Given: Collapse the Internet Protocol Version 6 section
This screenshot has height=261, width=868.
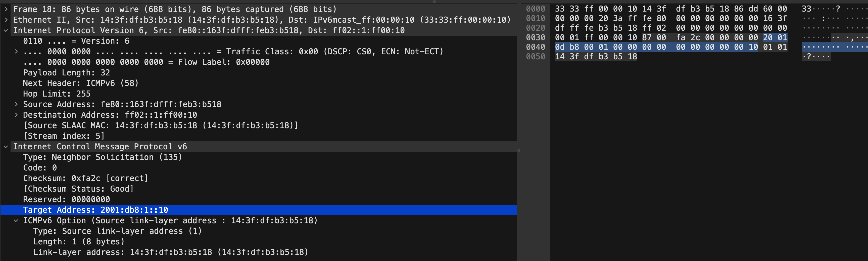Looking at the screenshot, I should coord(6,30).
